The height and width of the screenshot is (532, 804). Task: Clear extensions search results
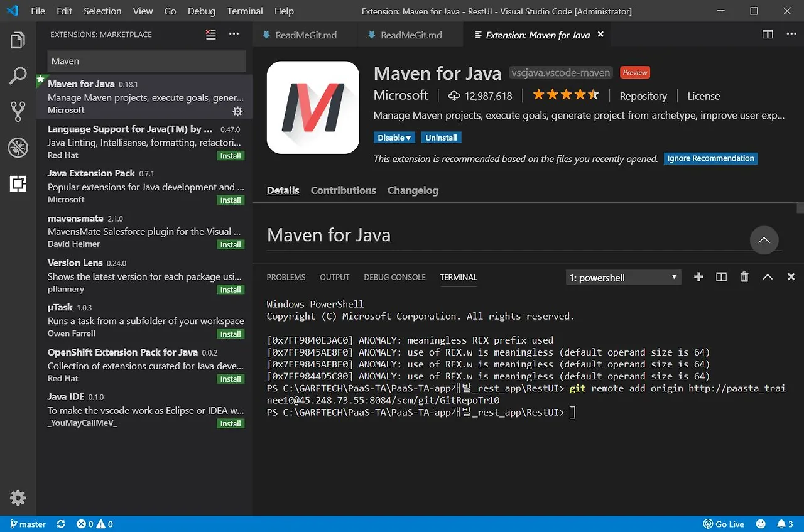211,35
